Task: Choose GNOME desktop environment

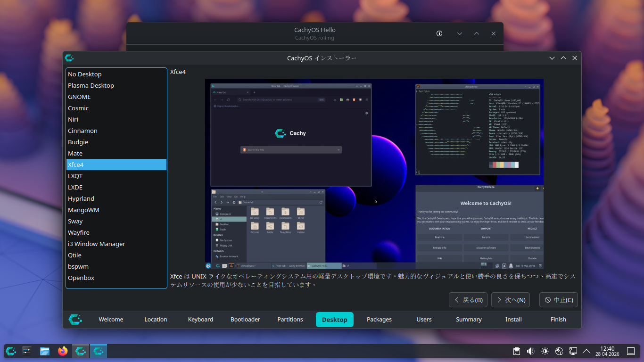Action: [79, 97]
